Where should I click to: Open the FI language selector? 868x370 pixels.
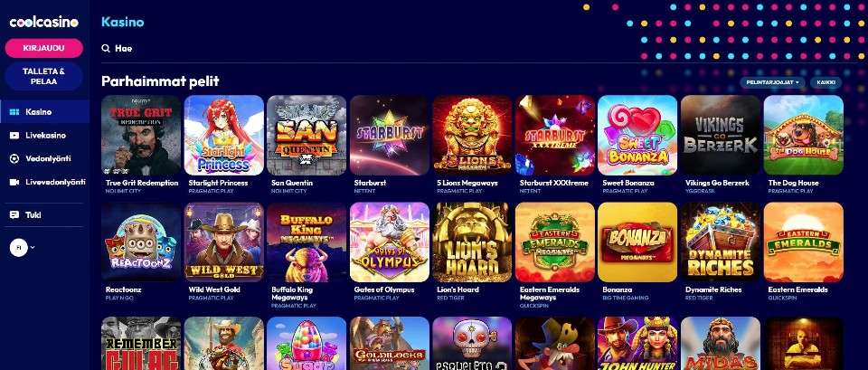18,248
